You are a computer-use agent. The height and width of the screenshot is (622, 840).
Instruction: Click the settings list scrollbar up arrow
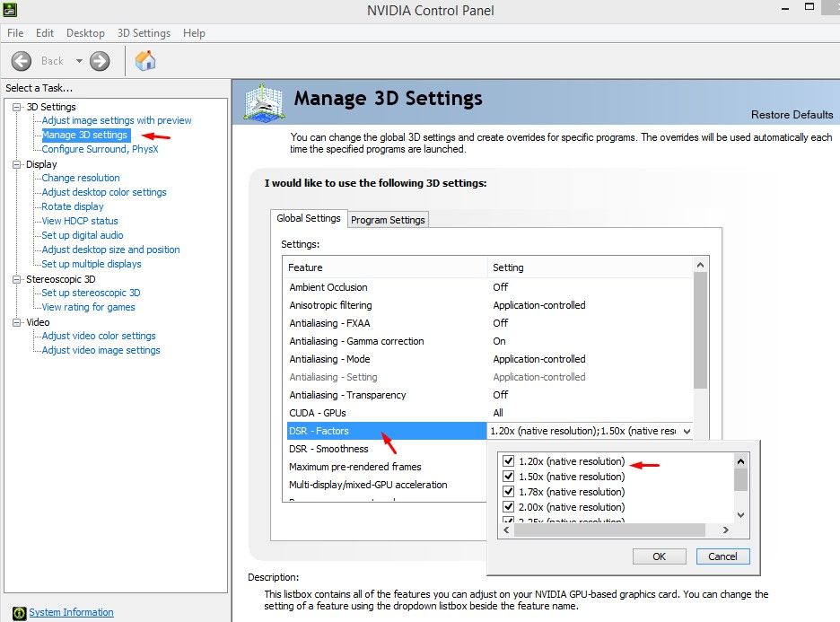pyautogui.click(x=700, y=265)
